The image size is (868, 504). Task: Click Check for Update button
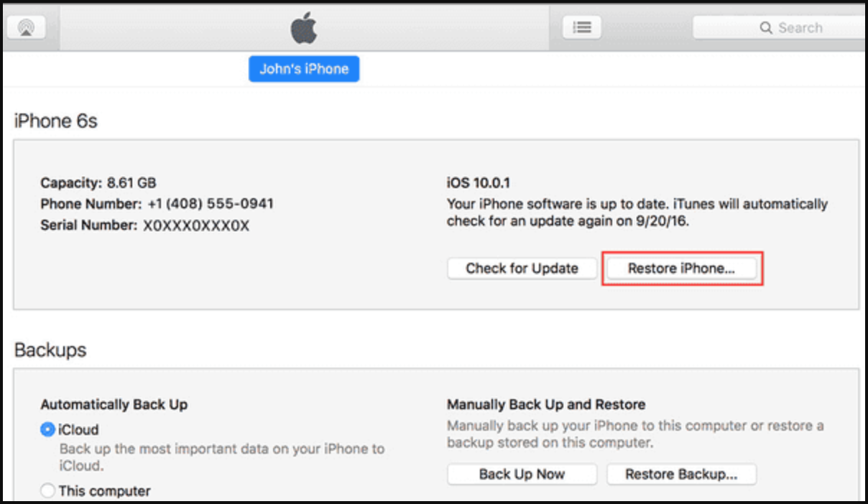pyautogui.click(x=522, y=269)
